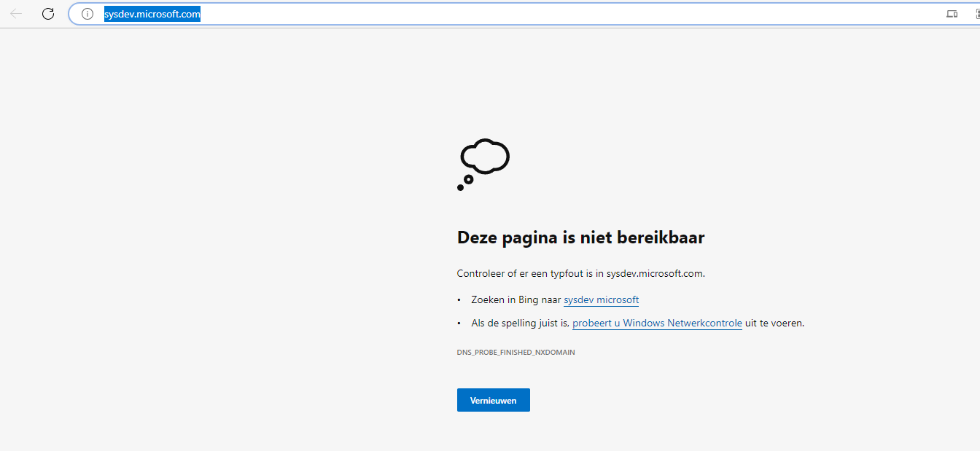Click the 'Zoeken in Bing naar' text

[516, 299]
